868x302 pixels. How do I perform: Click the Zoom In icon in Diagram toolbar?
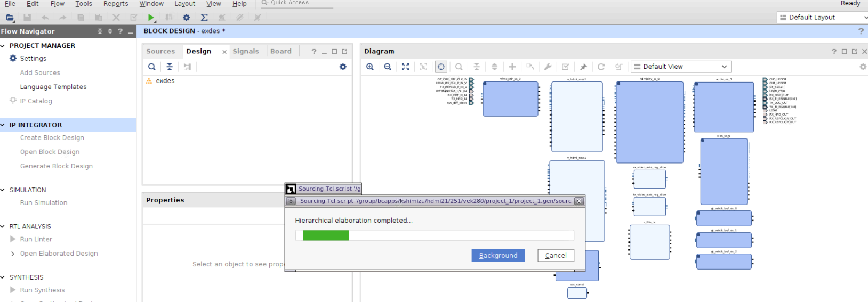pos(370,67)
